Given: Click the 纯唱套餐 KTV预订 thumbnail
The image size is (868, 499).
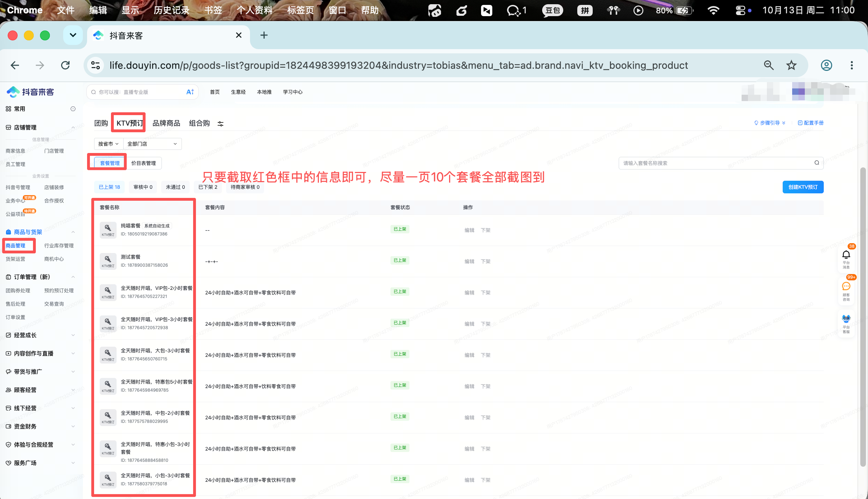Looking at the screenshot, I should coord(108,230).
